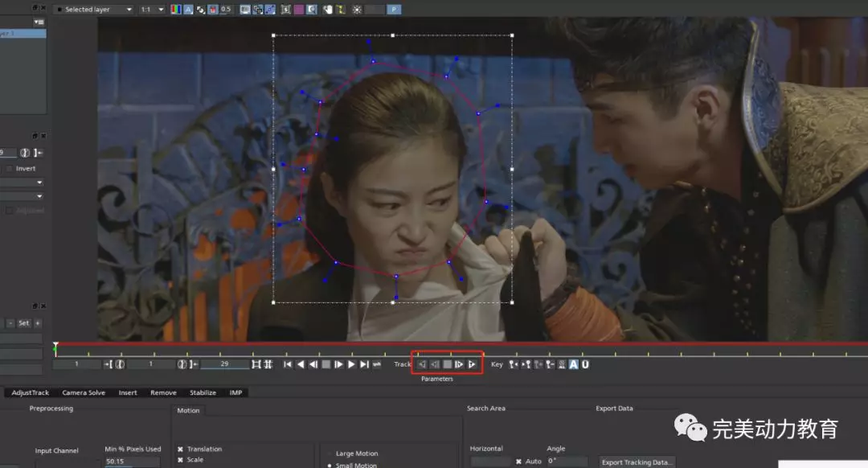Toggle the Auto search area checkbox

tap(518, 462)
